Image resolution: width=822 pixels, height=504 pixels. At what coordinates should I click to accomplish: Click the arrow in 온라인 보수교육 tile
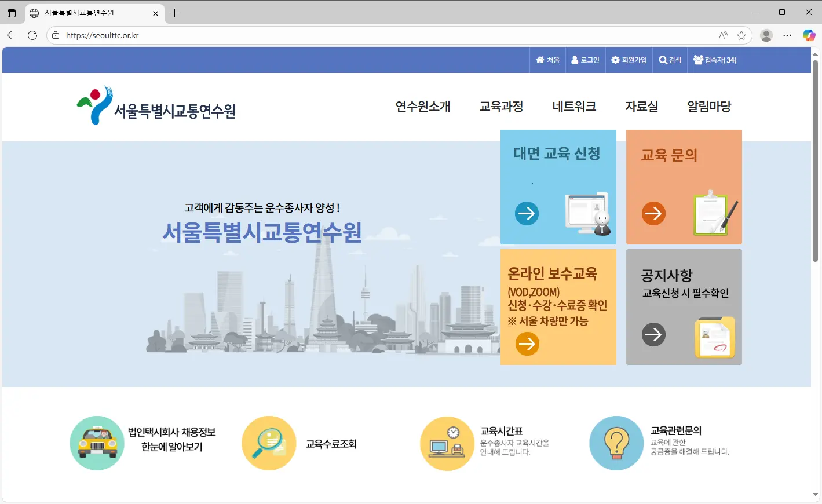point(527,344)
